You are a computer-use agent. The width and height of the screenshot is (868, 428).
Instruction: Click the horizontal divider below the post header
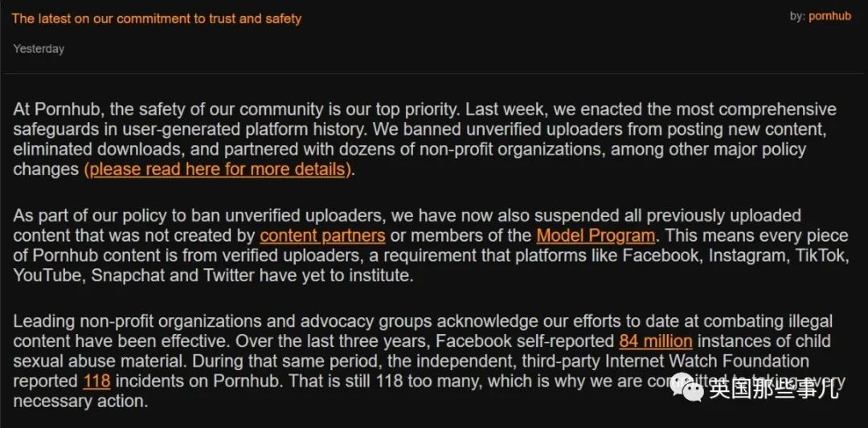(x=434, y=74)
